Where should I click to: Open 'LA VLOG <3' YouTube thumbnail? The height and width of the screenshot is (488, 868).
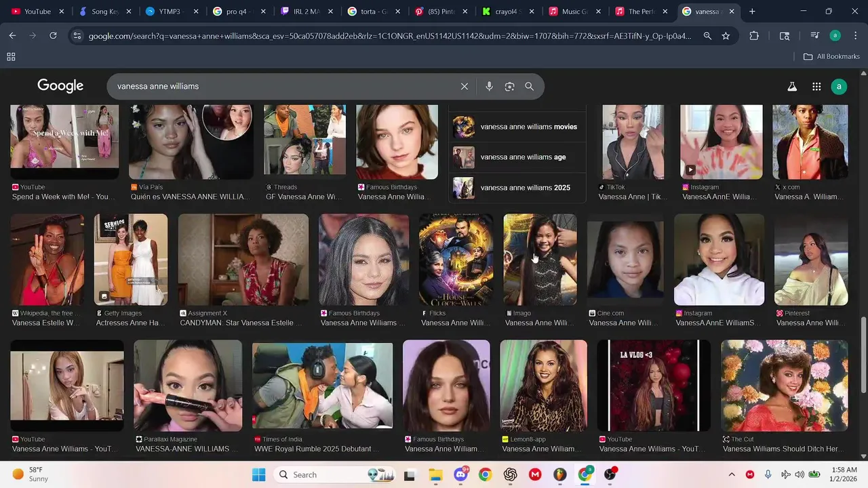click(654, 386)
